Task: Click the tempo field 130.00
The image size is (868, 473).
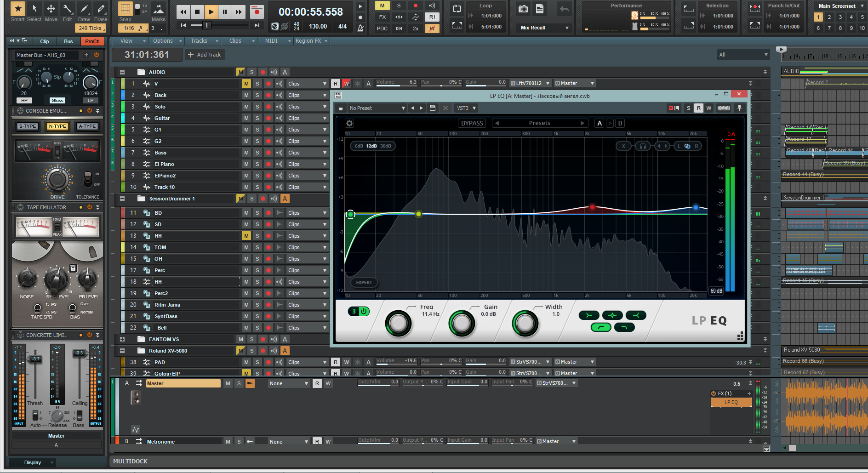Action: (x=318, y=27)
